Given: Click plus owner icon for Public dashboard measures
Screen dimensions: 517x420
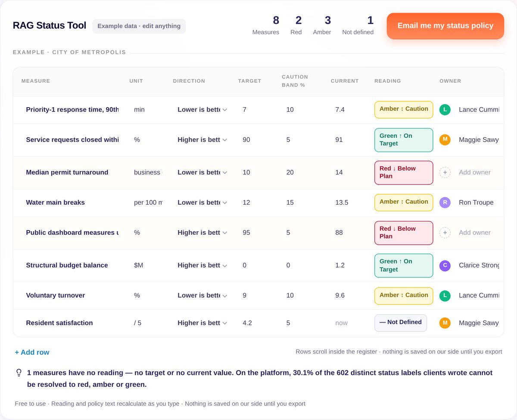Looking at the screenshot, I should 445,233.
